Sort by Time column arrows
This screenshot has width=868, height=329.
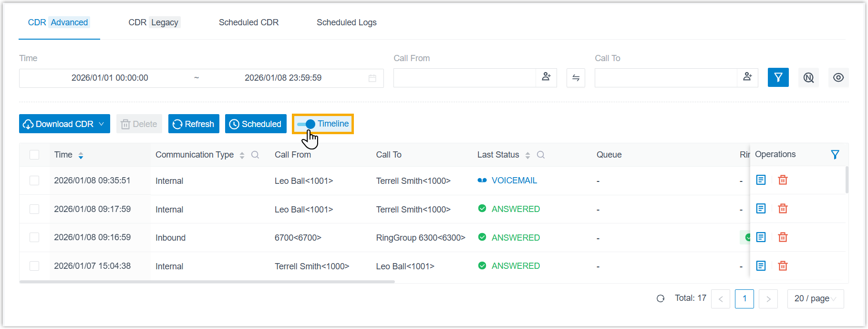coord(81,155)
